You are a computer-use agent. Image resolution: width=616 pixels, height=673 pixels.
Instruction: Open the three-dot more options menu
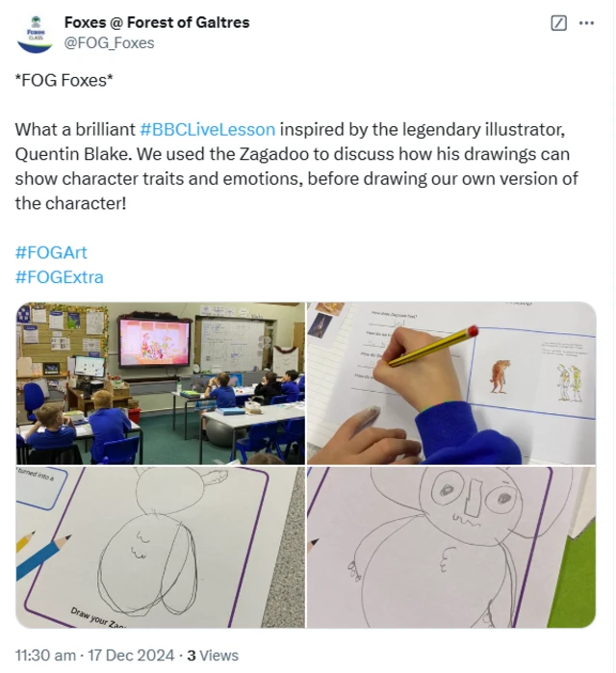[586, 23]
